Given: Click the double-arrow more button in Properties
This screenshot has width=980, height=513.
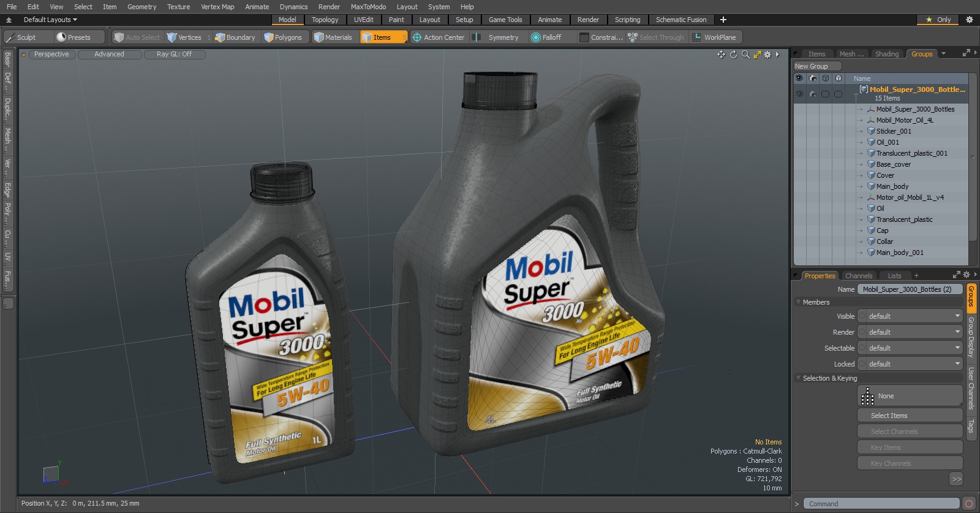Looking at the screenshot, I should [x=957, y=479].
